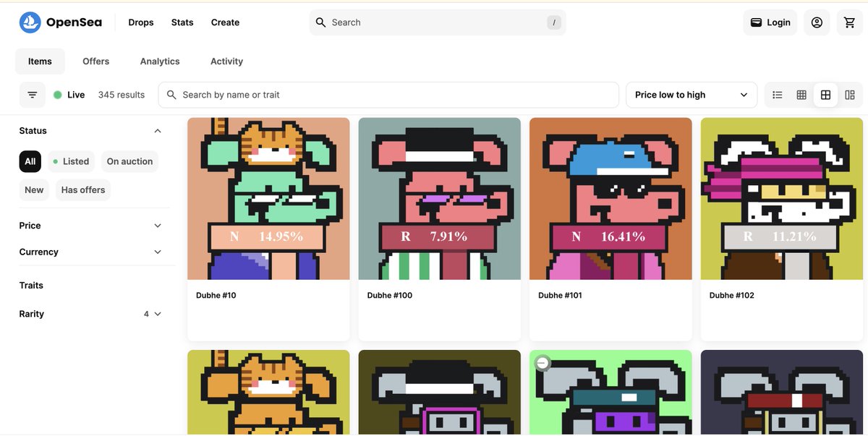Open the Drops menu

coord(141,22)
